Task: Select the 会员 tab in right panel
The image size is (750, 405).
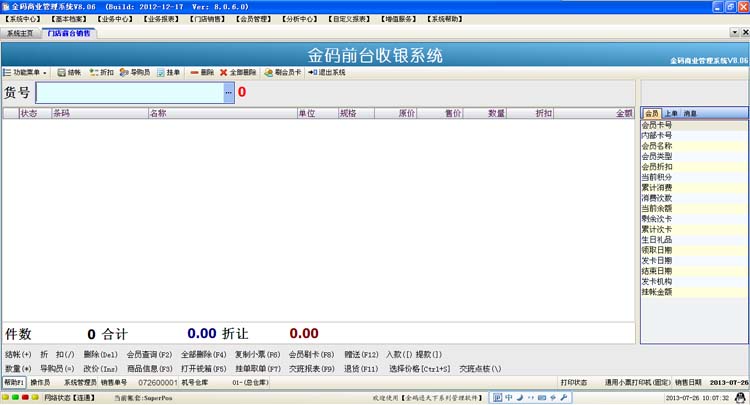Action: click(x=651, y=113)
